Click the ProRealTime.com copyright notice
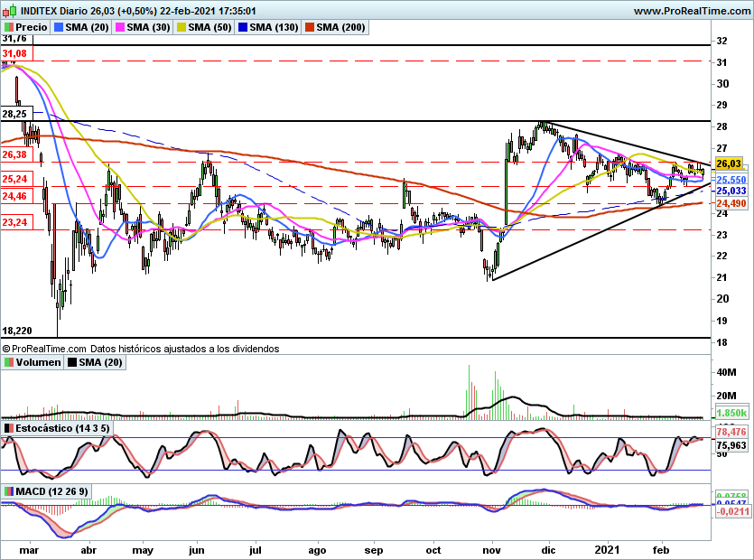This screenshot has height=560, width=754. [140, 349]
